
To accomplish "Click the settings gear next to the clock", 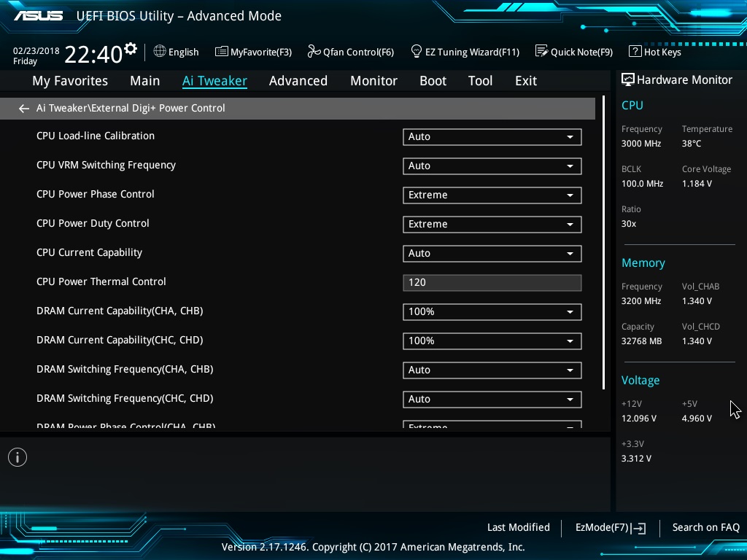I will click(130, 49).
